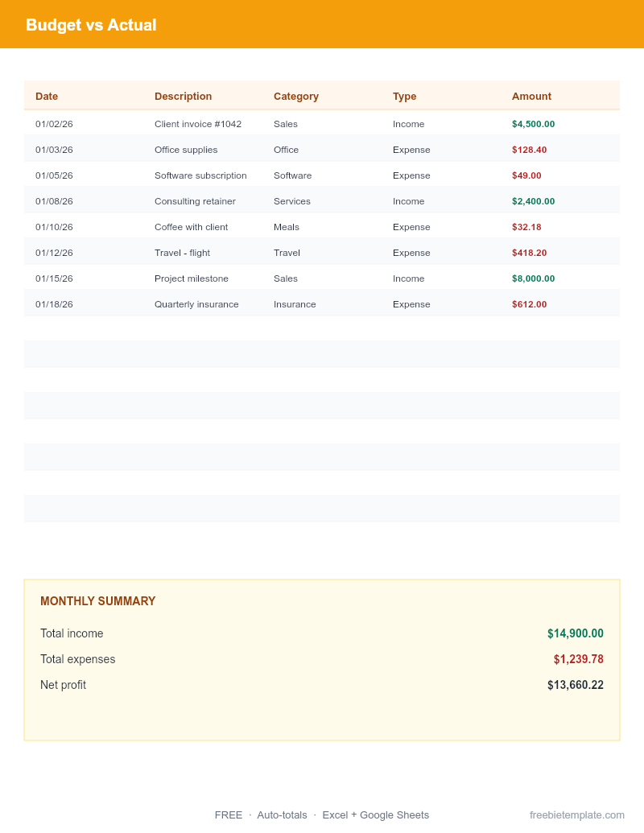This screenshot has height=833, width=644.
Task: Select the Office supplies row description
Action: point(186,150)
